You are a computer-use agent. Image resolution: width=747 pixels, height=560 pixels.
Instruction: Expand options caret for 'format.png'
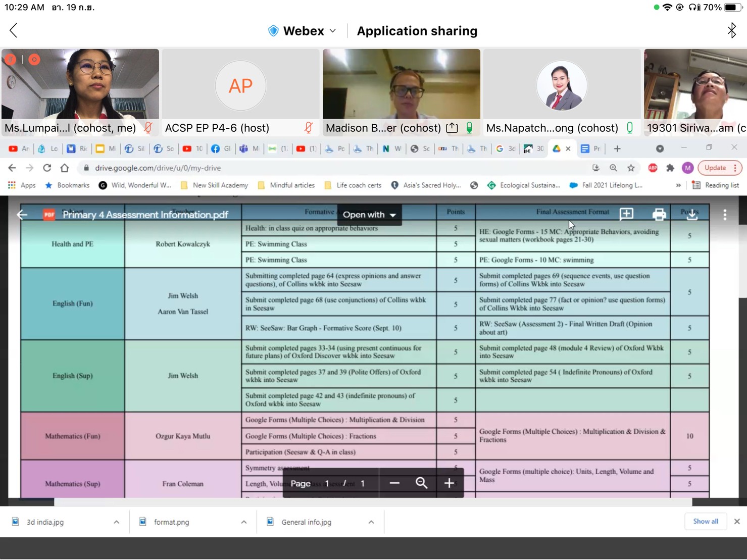244,522
